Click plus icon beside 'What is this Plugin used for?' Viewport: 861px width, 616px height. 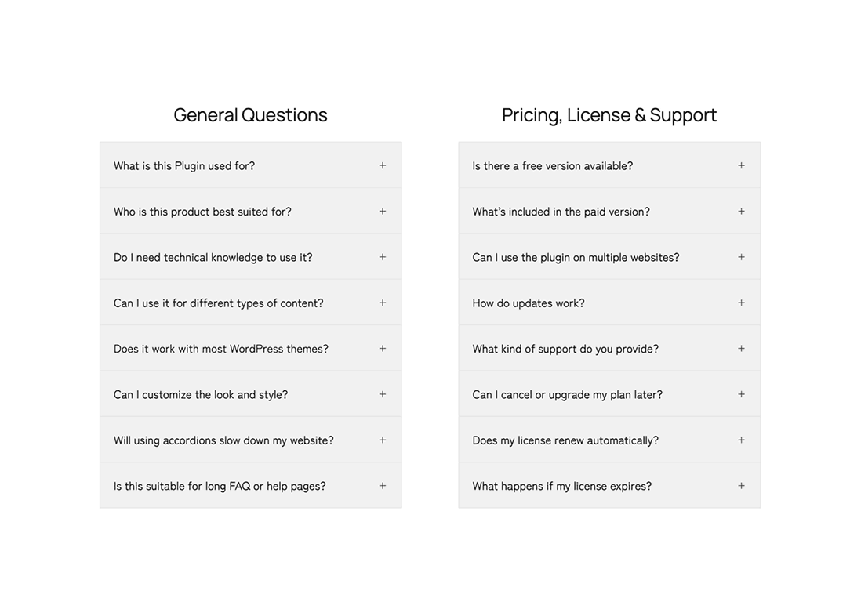383,165
